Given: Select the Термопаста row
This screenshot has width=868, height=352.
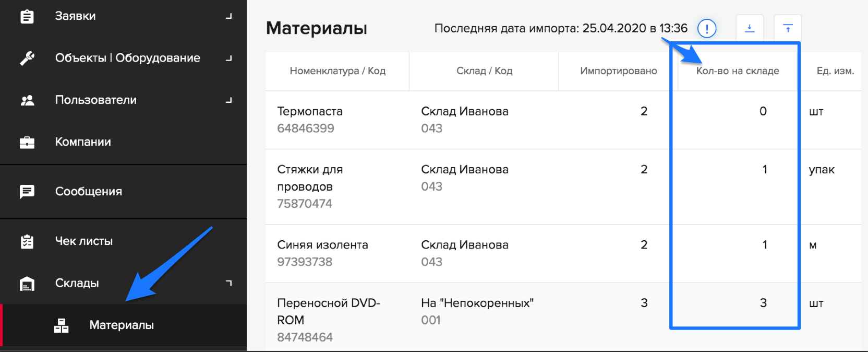Looking at the screenshot, I should tap(563, 120).
